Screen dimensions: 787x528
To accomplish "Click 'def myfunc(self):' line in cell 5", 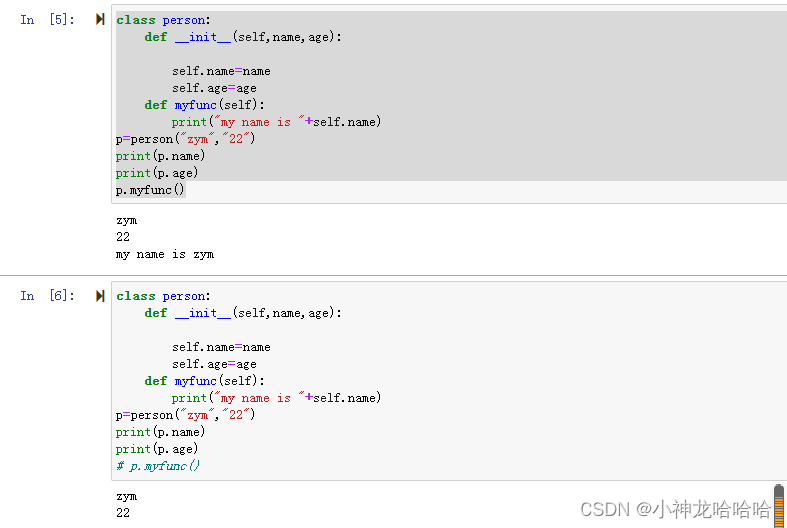I will pos(204,105).
